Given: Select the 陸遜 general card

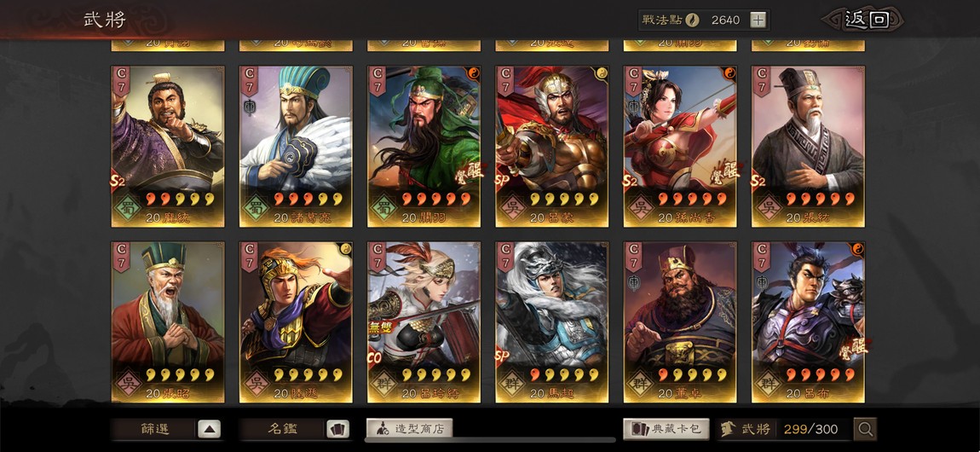Looking at the screenshot, I should pos(296,322).
